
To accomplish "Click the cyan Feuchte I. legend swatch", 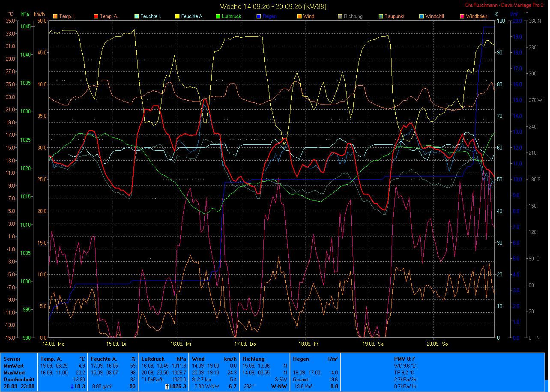I will click(x=137, y=17).
